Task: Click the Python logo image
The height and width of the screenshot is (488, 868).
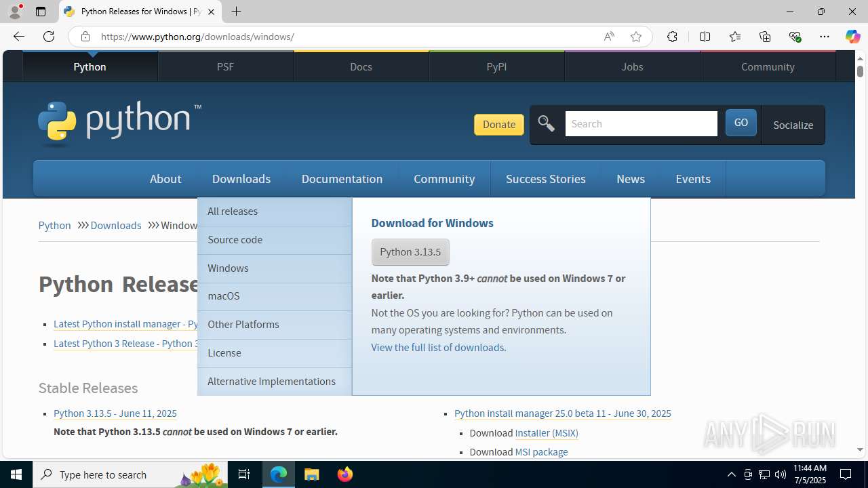Action: (x=119, y=123)
